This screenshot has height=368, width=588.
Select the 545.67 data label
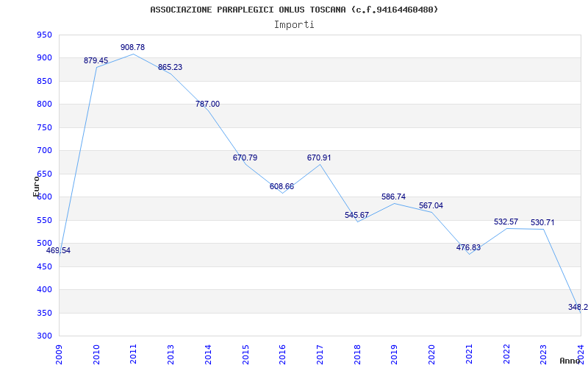tap(356, 216)
